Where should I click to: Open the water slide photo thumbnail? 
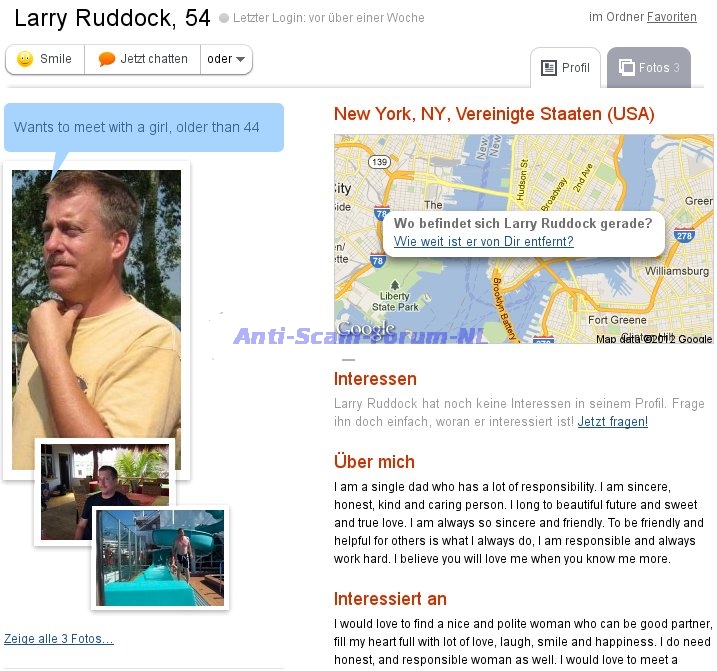click(x=160, y=557)
